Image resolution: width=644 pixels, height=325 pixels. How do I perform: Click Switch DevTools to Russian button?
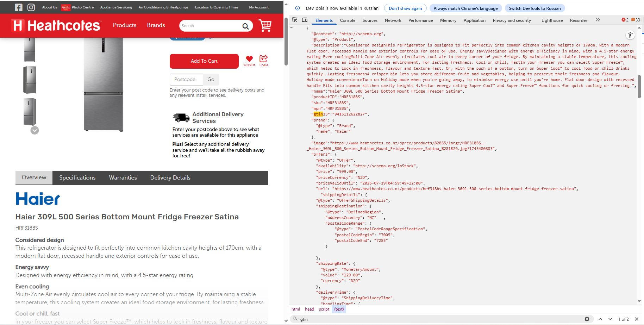pyautogui.click(x=534, y=8)
